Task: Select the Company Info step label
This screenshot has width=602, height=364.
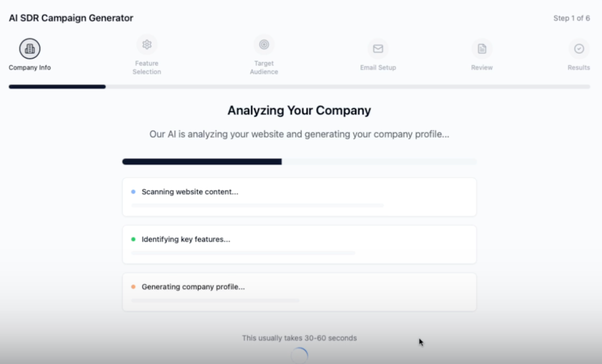Action: 30,68
